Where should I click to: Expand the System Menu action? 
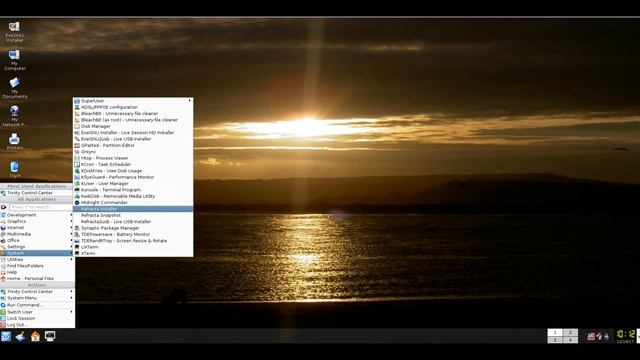tap(37, 298)
